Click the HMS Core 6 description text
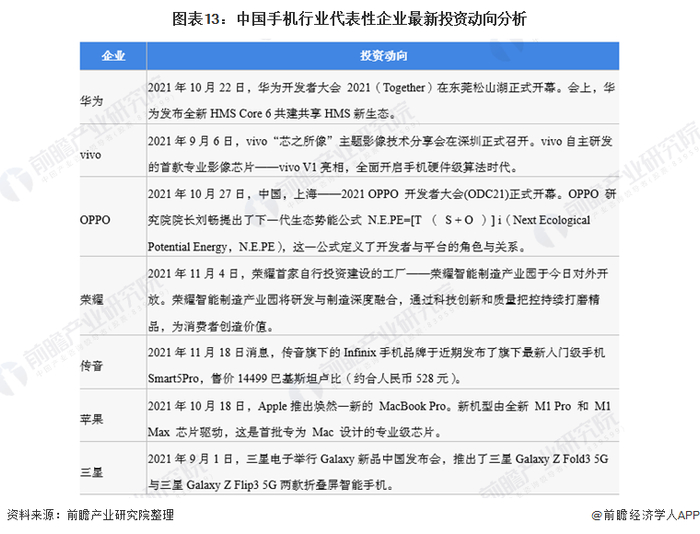 point(381,100)
